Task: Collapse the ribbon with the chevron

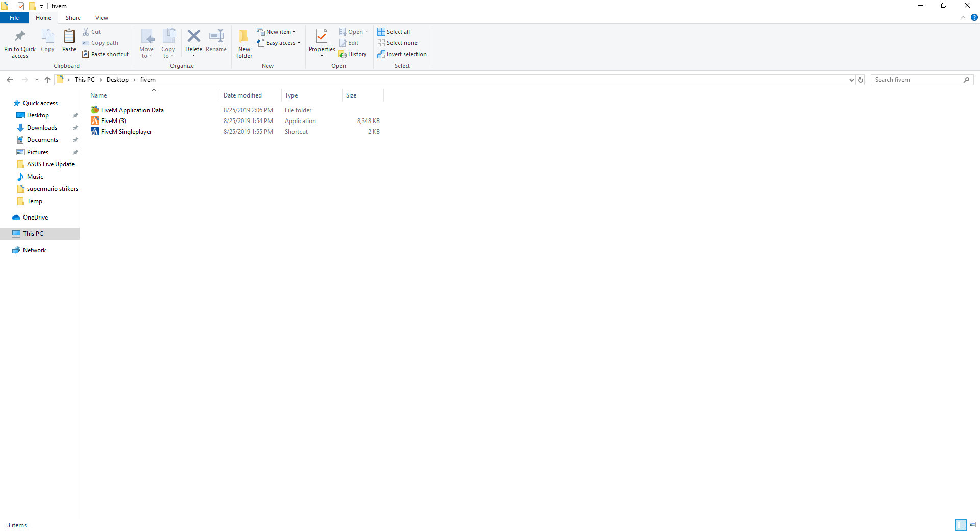Action: click(963, 17)
